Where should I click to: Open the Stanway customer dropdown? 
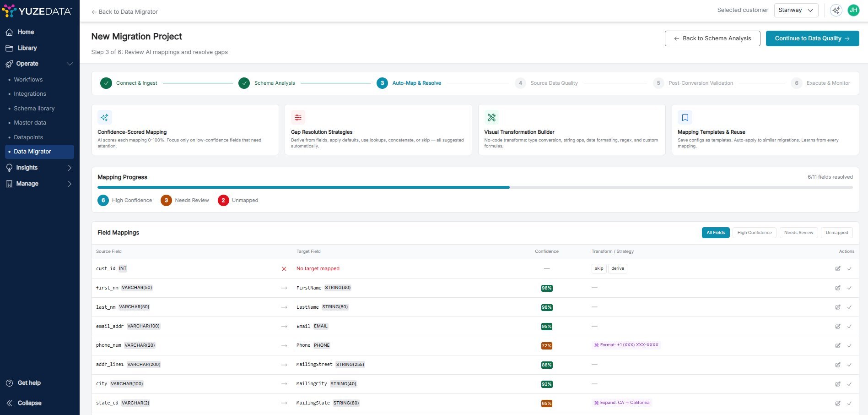pyautogui.click(x=796, y=10)
